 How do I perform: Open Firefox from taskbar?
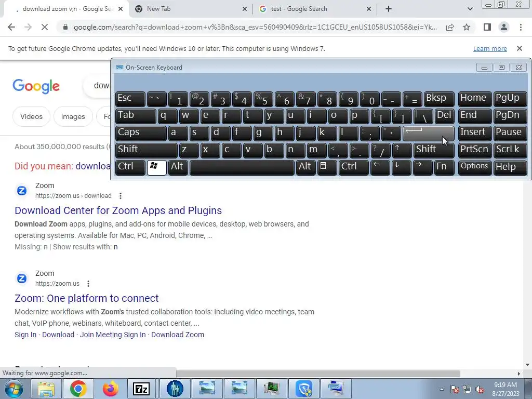[110, 389]
